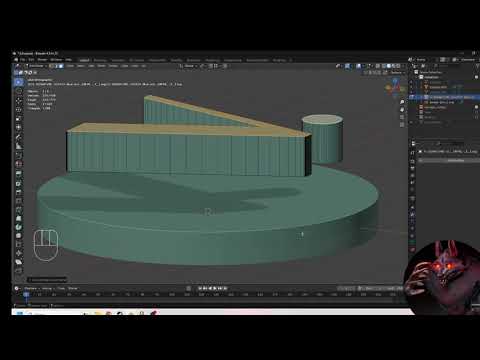Viewport: 480px width, 360px height.
Task: Enable edge select mode
Action: click(x=56, y=66)
